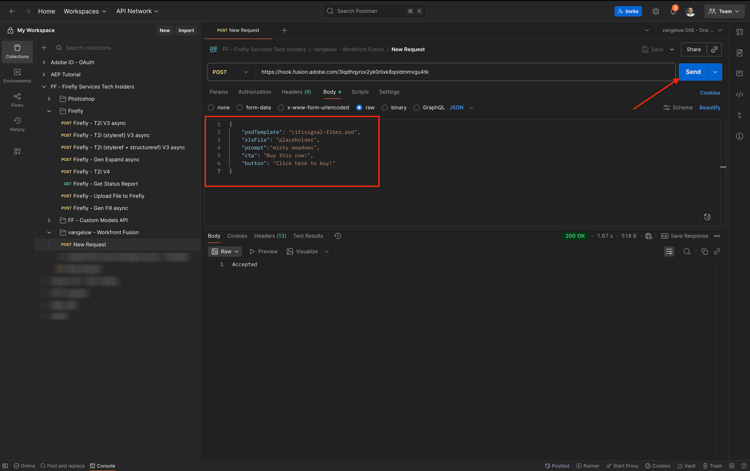Open the JSON format dropdown
The height and width of the screenshot is (471, 750).
(x=461, y=107)
